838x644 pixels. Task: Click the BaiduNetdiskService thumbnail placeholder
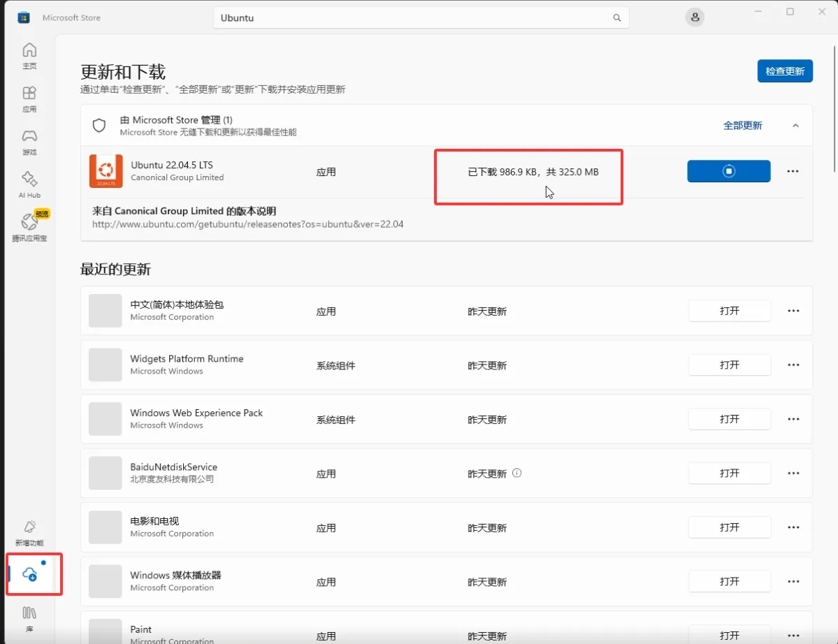pyautogui.click(x=106, y=473)
